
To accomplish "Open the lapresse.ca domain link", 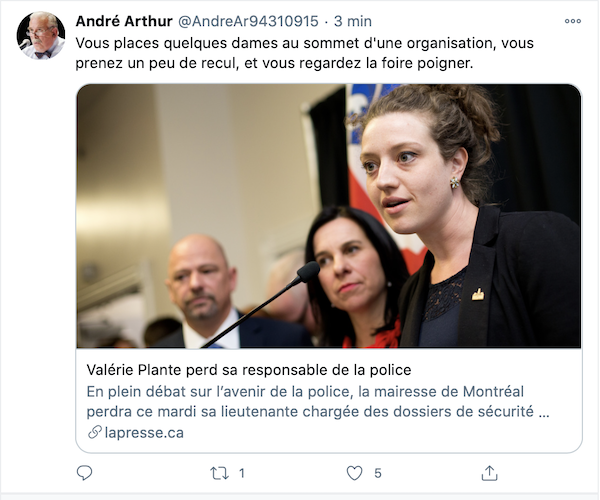I will tap(144, 432).
